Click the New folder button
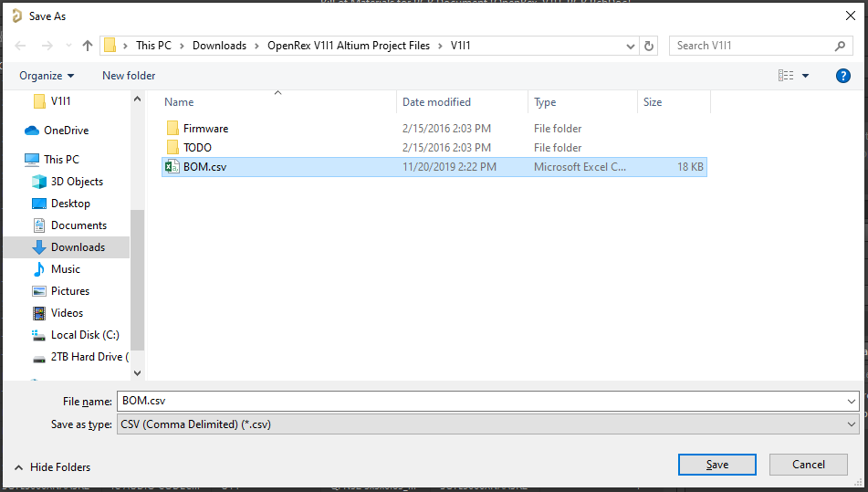The height and width of the screenshot is (492, 868). (129, 76)
